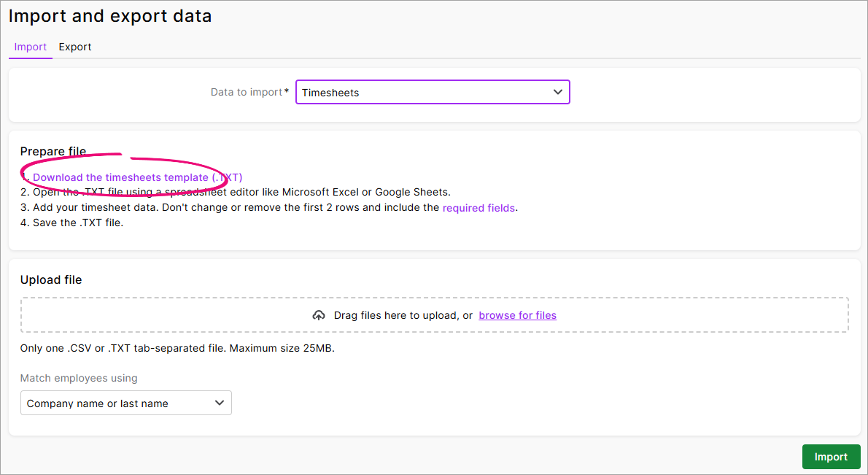Expand the "Company name or last name" chevron
Viewport: 868px width, 475px height.
(218, 403)
